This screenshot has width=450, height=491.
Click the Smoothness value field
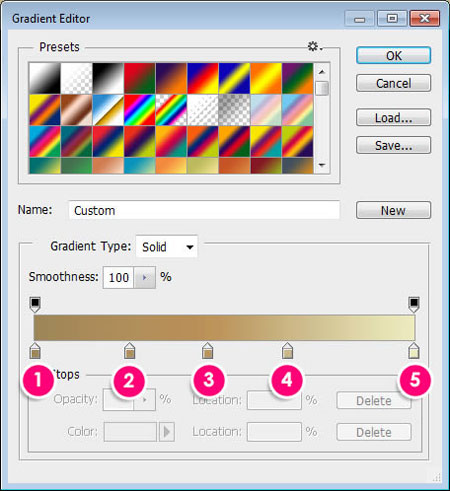coord(118,277)
